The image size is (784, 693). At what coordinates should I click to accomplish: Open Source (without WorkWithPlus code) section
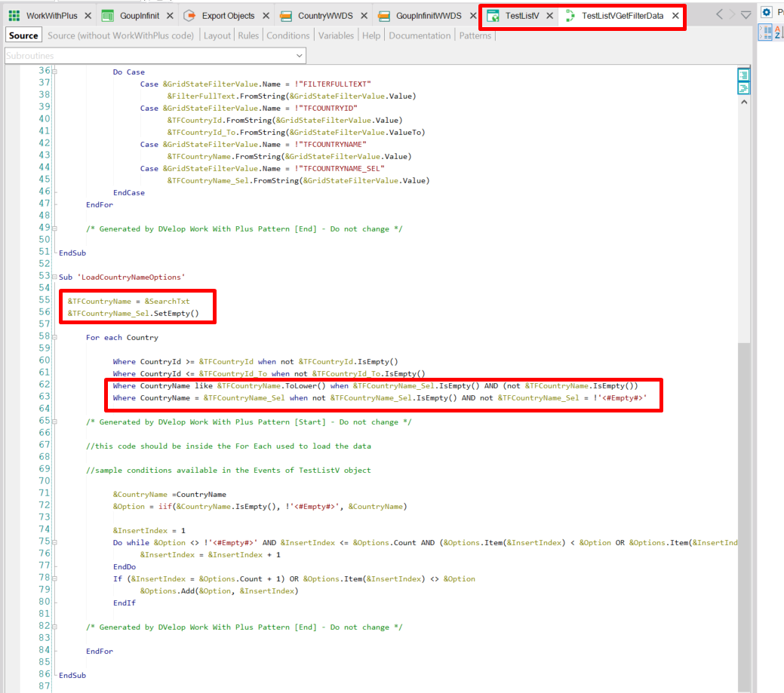tap(121, 35)
